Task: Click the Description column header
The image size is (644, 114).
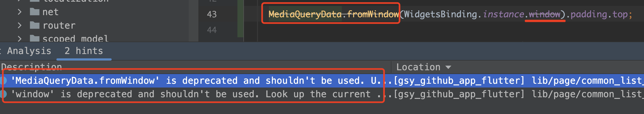Action: click(31, 67)
